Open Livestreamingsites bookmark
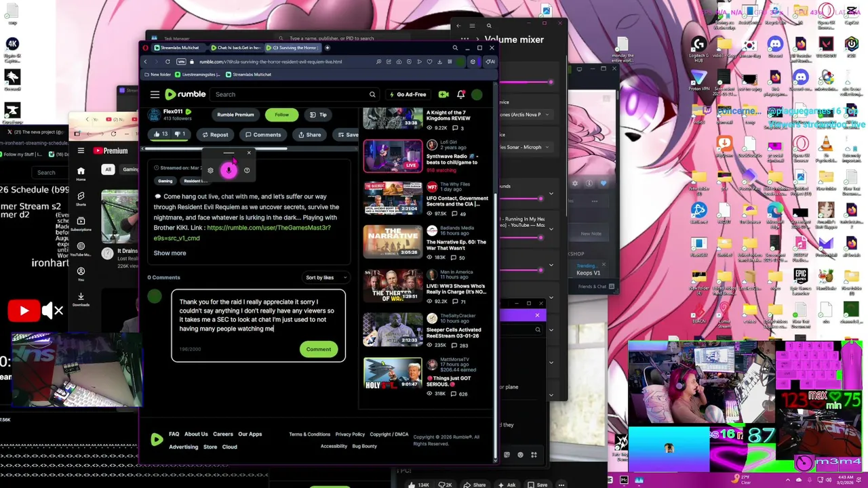Screen dimensions: 868x488 tap(197, 75)
